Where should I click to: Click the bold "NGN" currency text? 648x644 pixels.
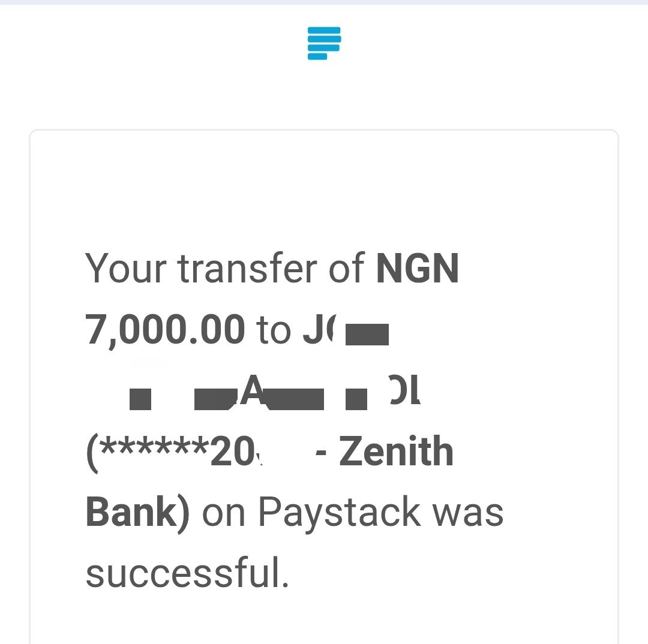418,269
